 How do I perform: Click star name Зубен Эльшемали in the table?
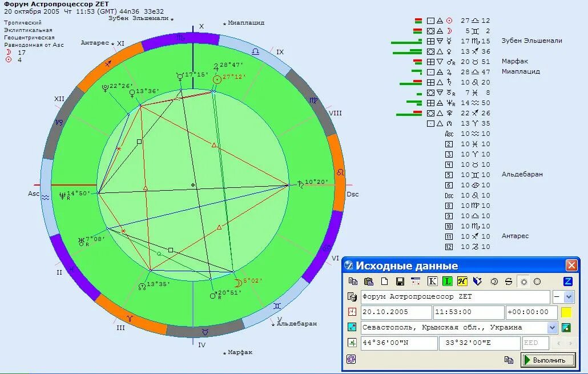click(x=531, y=41)
